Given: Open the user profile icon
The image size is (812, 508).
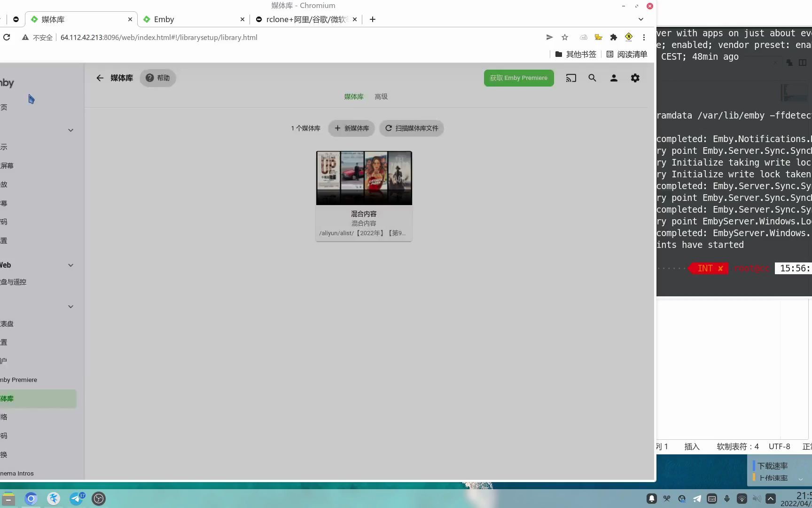Looking at the screenshot, I should point(614,78).
